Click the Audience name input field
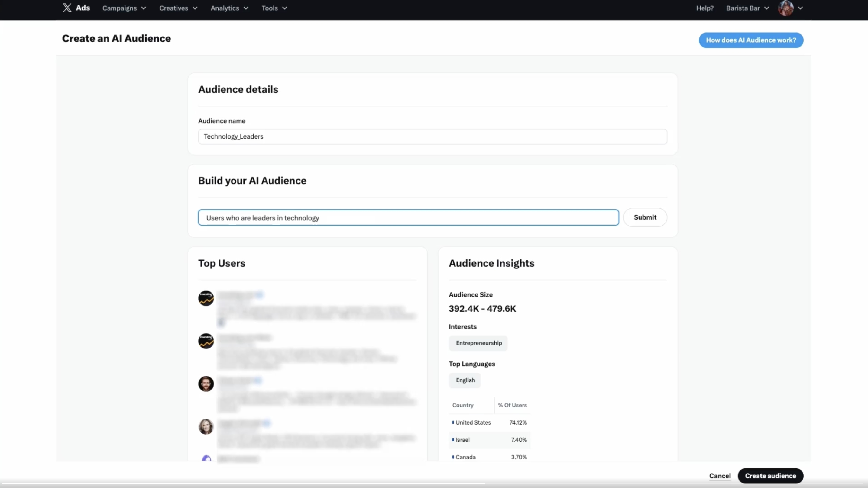The width and height of the screenshot is (868, 488). 432,136
